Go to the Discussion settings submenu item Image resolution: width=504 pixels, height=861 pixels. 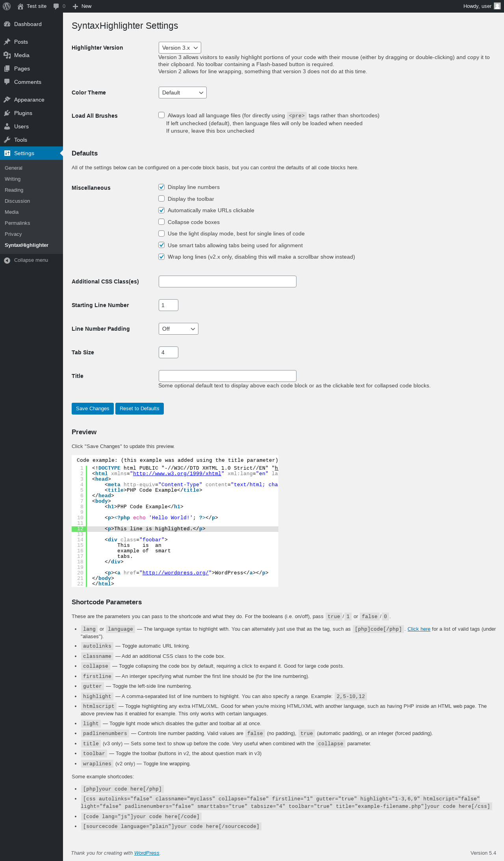(x=17, y=201)
